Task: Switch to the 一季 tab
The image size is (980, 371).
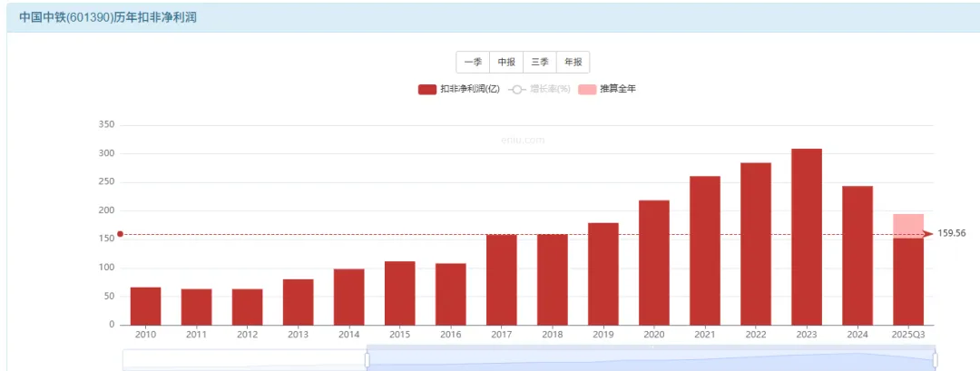Action: [473, 63]
